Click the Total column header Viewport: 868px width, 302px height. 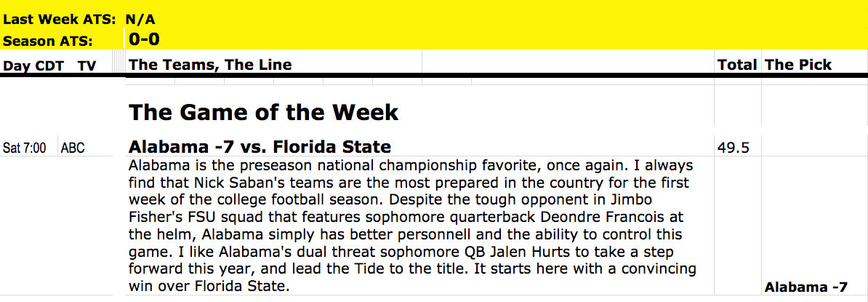(737, 65)
